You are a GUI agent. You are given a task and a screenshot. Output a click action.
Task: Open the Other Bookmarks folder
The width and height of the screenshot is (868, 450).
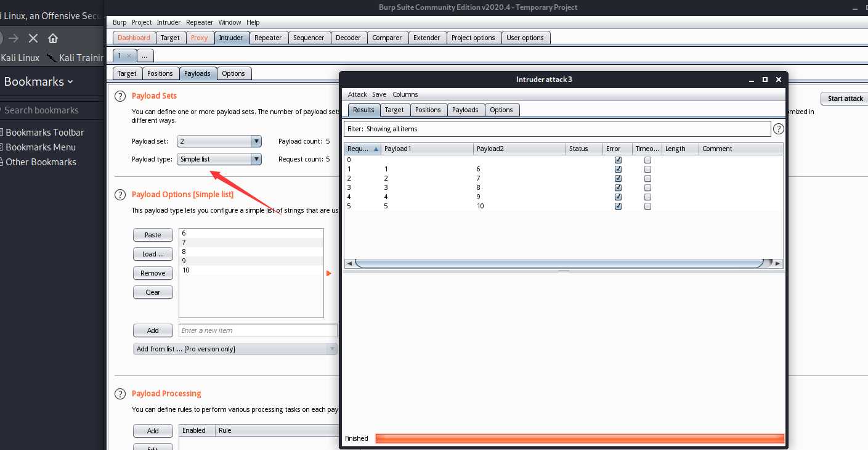[x=41, y=162]
